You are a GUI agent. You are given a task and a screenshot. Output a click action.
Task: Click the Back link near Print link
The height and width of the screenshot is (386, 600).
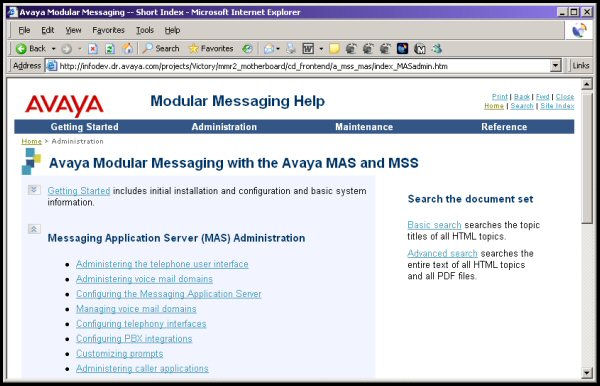(522, 97)
